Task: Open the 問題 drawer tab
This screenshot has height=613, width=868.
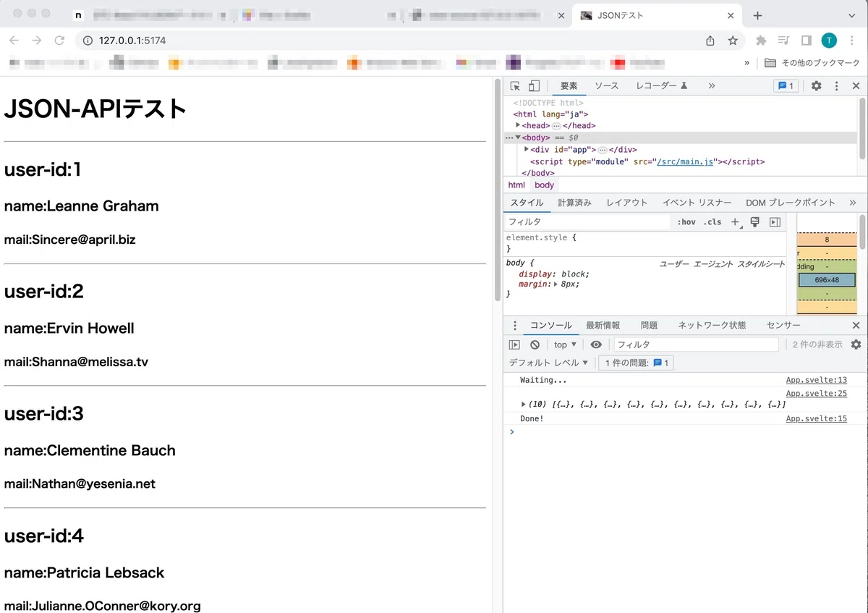Action: (x=649, y=326)
